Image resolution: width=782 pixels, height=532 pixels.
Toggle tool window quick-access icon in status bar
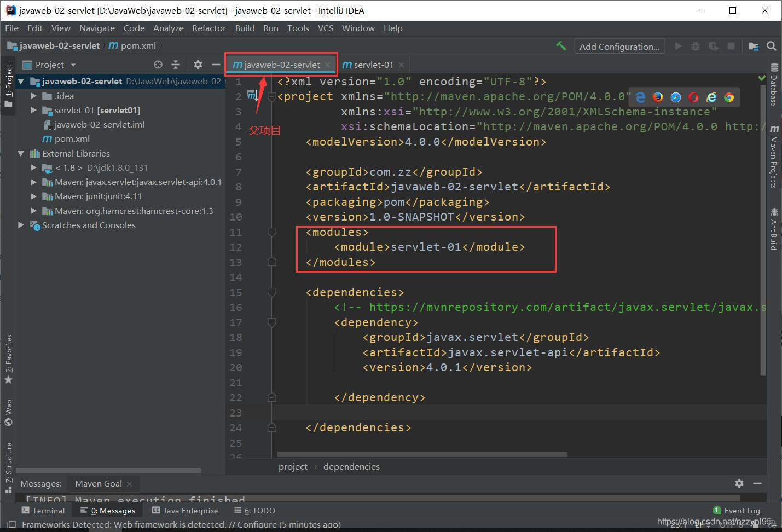(x=10, y=524)
